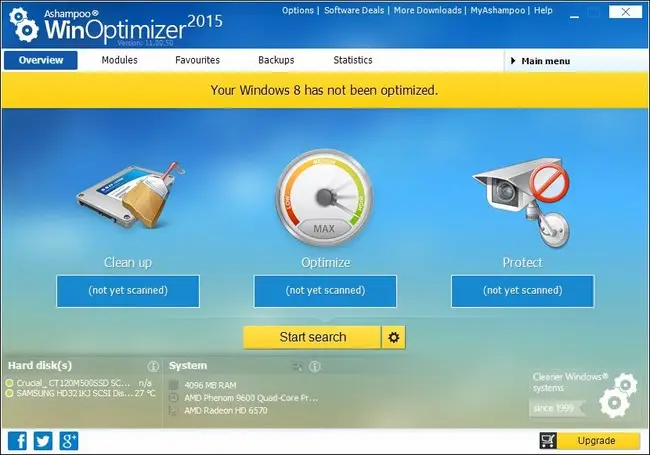This screenshot has height=455, width=650.
Task: Open the Modules tab
Action: (119, 60)
